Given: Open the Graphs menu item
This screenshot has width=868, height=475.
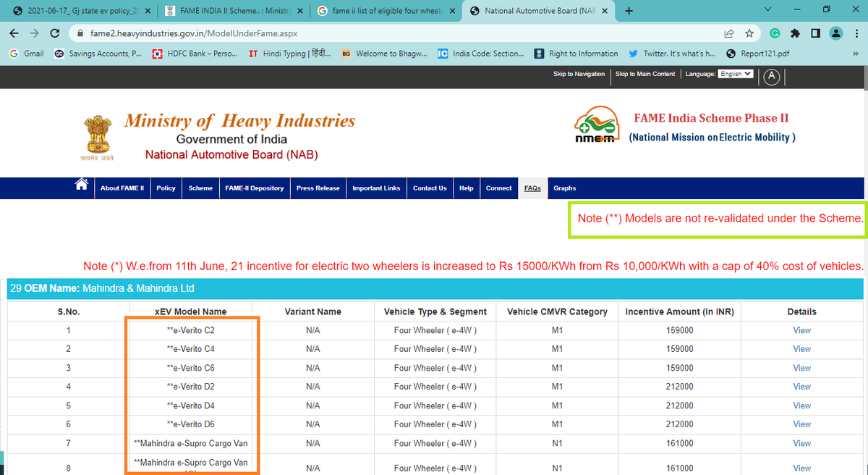Looking at the screenshot, I should tap(565, 188).
